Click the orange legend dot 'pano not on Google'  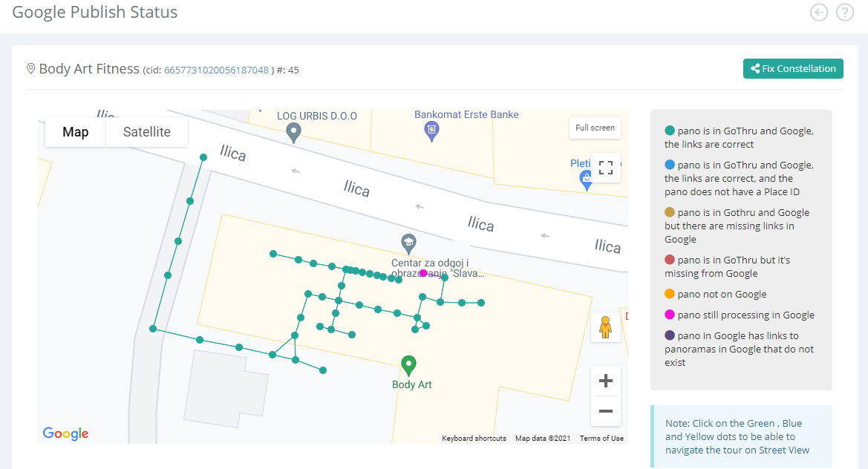point(669,294)
